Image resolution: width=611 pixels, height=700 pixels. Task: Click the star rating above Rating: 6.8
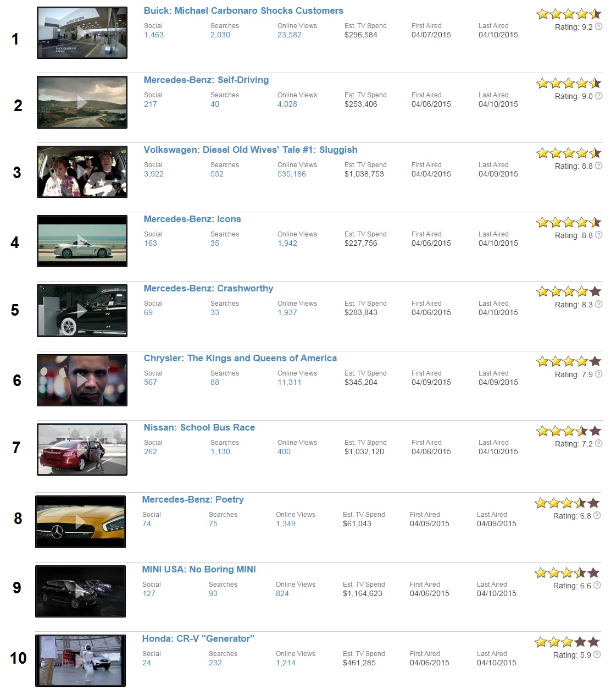(x=567, y=503)
